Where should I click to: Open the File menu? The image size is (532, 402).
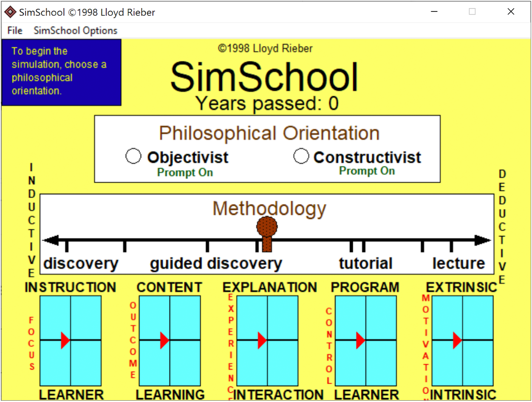[x=15, y=31]
